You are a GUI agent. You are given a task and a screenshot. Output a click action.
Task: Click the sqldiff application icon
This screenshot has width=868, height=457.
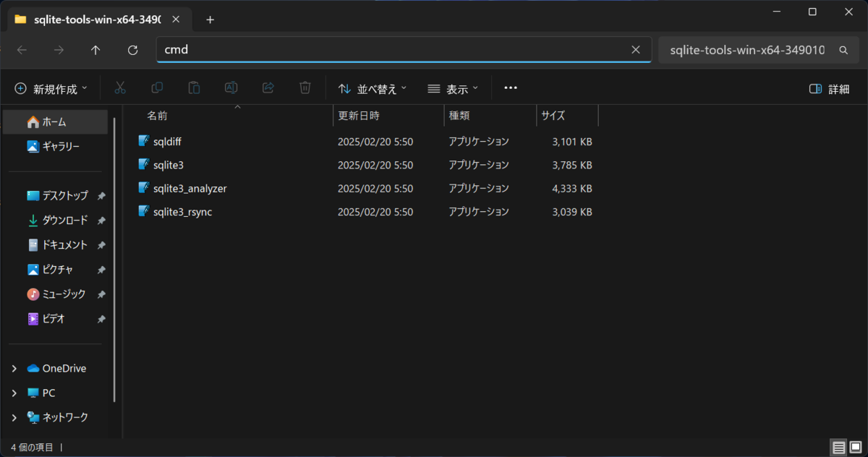pyautogui.click(x=144, y=141)
